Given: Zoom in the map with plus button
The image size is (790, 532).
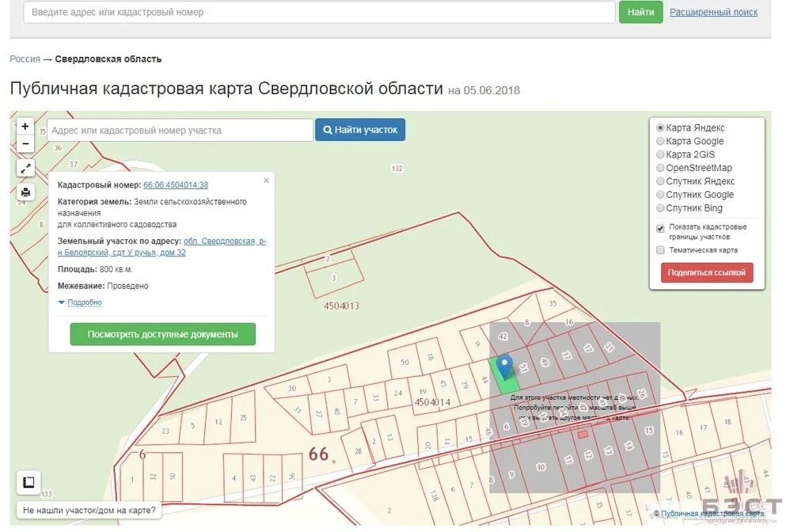Looking at the screenshot, I should tap(25, 126).
